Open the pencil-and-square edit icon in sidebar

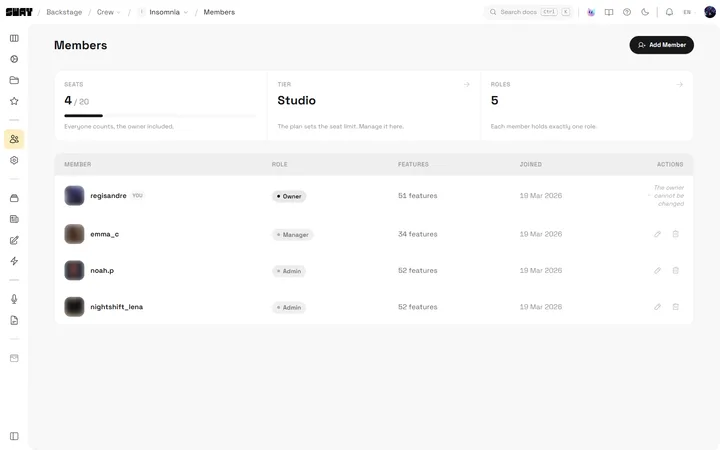coord(14,240)
